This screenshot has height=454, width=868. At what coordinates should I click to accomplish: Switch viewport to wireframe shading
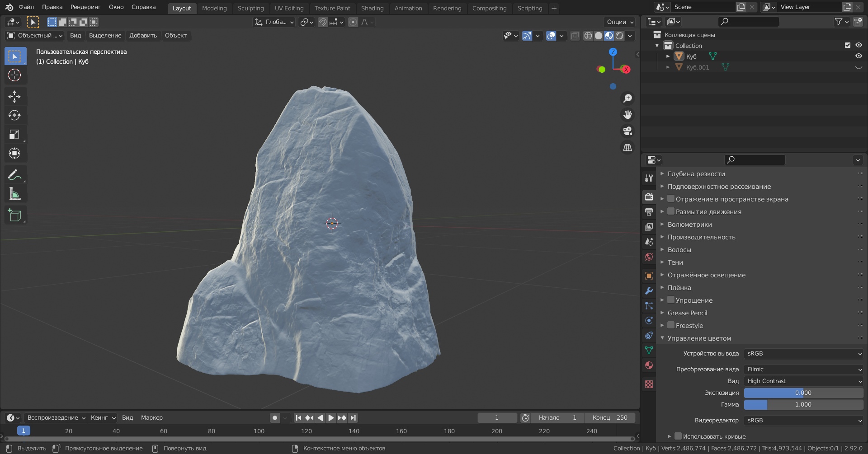(588, 36)
